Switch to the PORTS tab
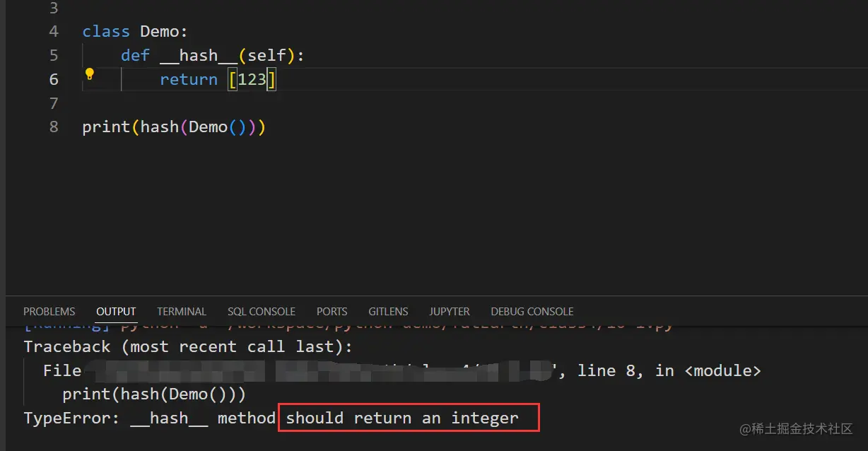This screenshot has width=868, height=451. tap(332, 311)
